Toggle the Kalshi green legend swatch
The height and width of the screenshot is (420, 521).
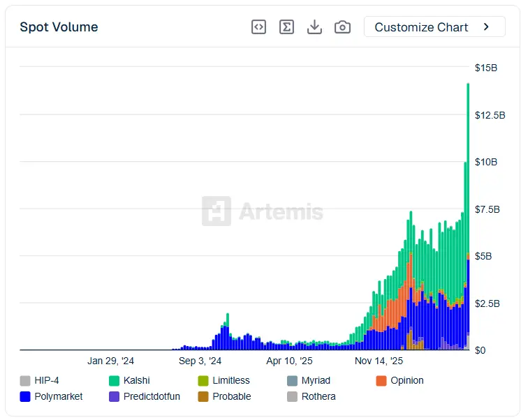[114, 380]
